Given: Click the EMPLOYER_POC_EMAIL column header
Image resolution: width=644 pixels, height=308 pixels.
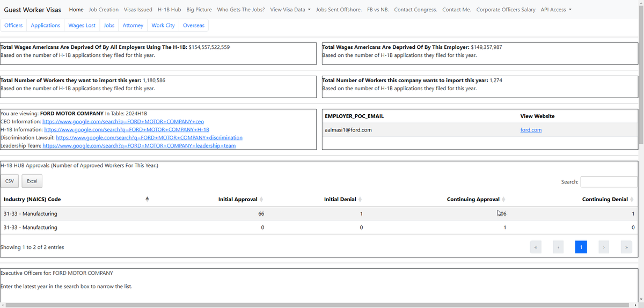Looking at the screenshot, I should pyautogui.click(x=354, y=116).
